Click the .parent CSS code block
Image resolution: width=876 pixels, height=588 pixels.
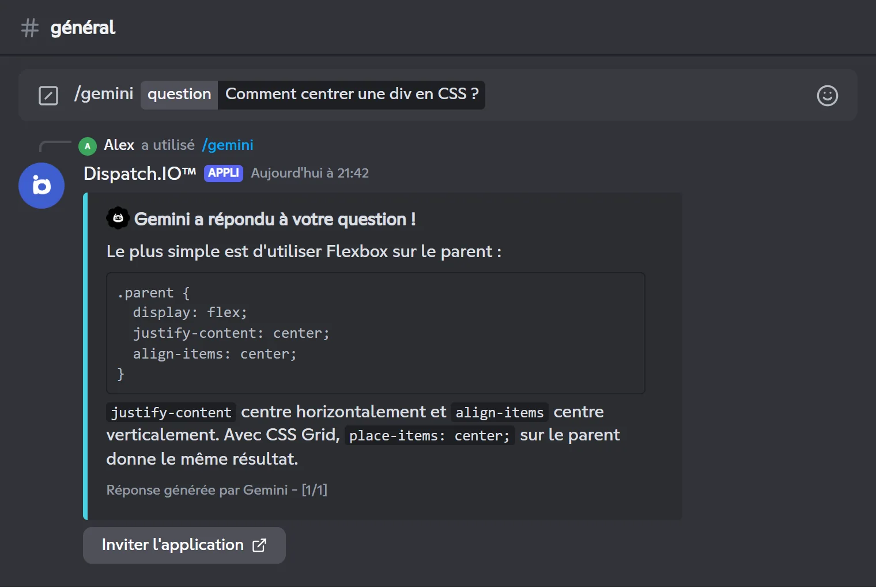[376, 333]
